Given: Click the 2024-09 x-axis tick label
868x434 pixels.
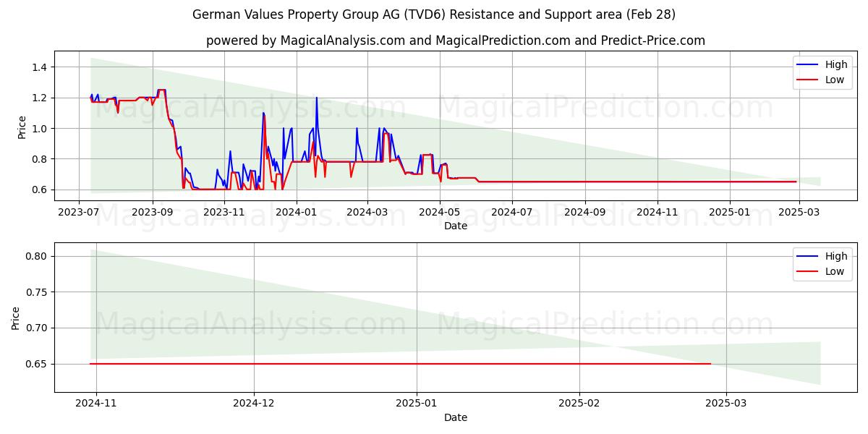Looking at the screenshot, I should pyautogui.click(x=585, y=212).
